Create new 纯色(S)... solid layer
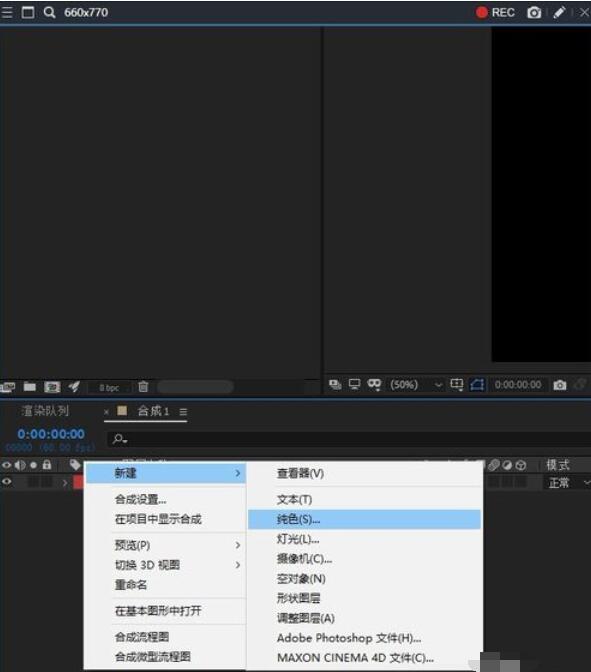Screen dimensions: 591x672 click(364, 519)
